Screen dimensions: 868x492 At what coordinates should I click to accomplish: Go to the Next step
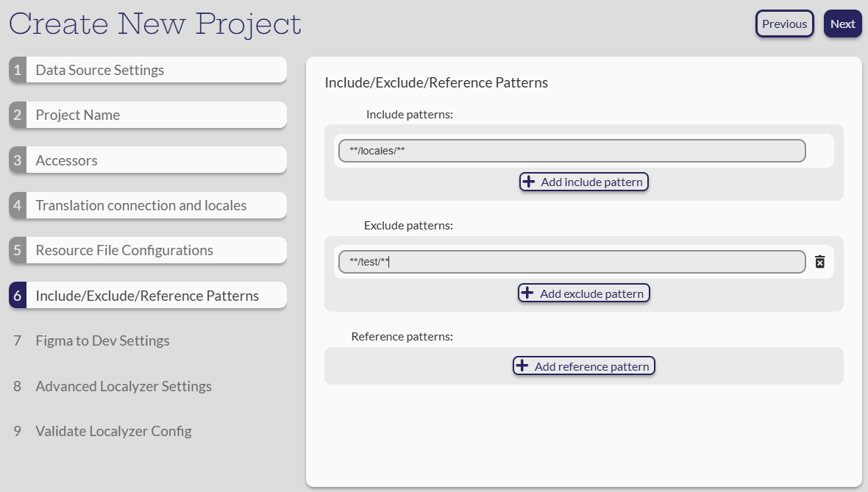pos(842,24)
